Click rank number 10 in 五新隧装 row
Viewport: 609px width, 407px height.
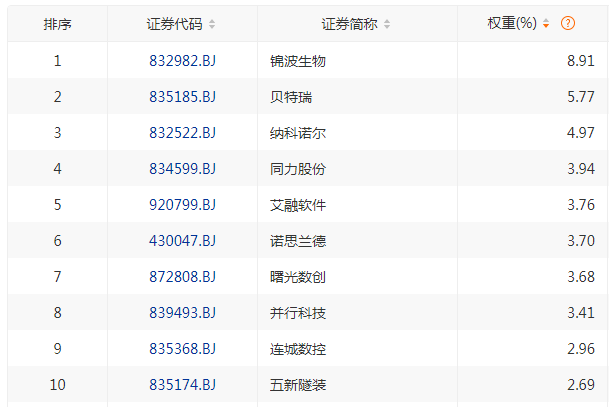[57, 385]
